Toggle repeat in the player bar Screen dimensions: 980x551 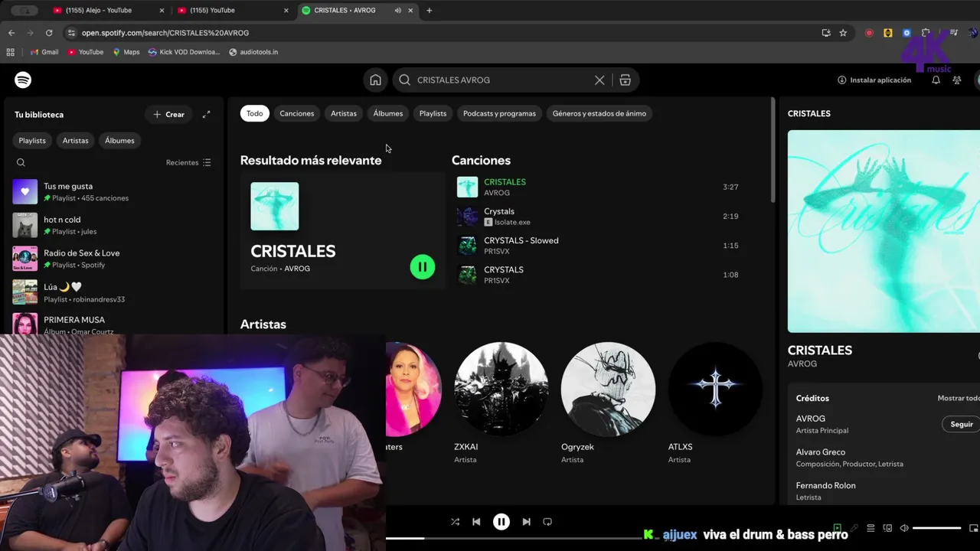point(547,522)
